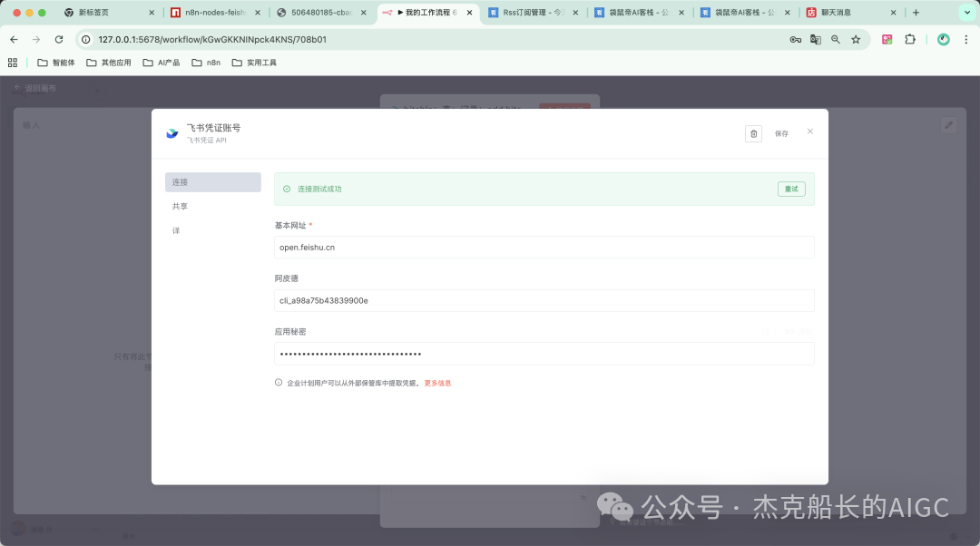
Task: Open the 智能体 bookmark folder
Action: pyautogui.click(x=56, y=63)
